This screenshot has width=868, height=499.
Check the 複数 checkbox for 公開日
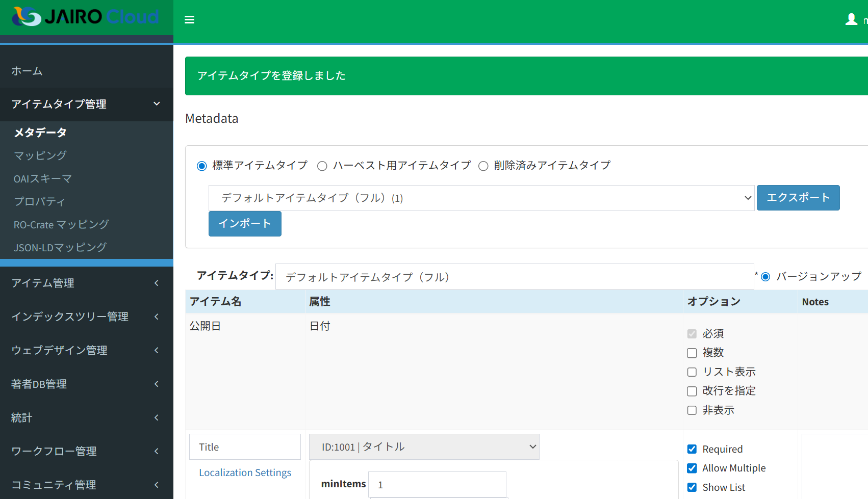tap(692, 353)
